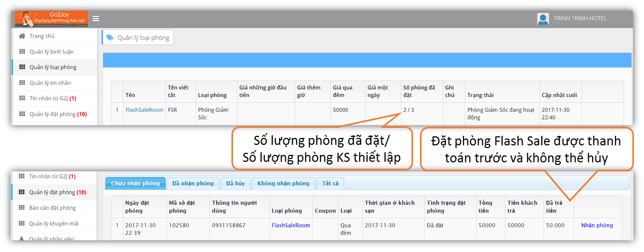Go to Trang chủ in the sidebar
Viewport: 644px width, 252px height.
click(42, 36)
